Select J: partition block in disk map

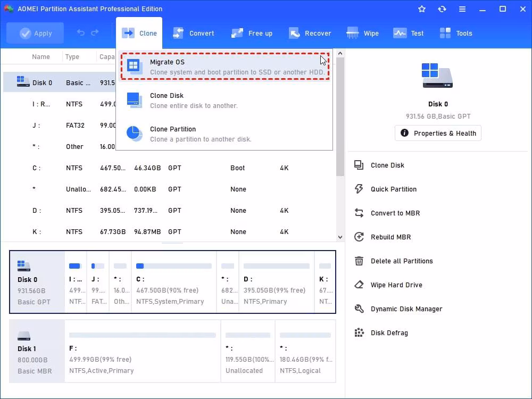(98, 282)
